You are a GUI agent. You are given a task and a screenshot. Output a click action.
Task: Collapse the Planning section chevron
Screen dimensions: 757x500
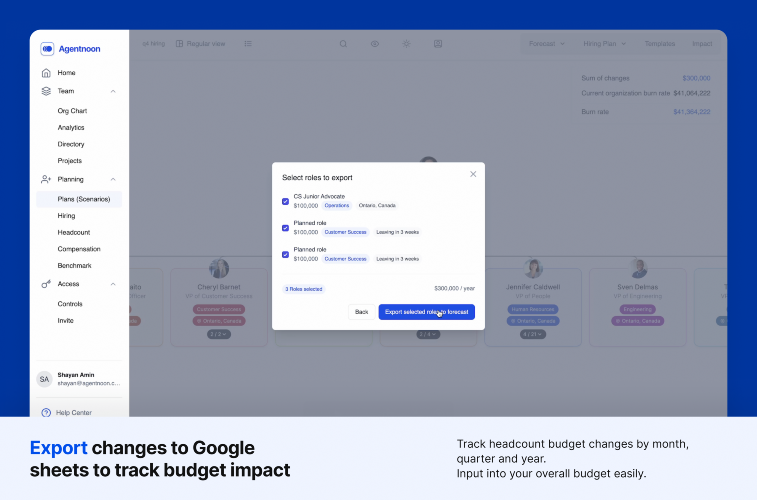[x=113, y=180]
